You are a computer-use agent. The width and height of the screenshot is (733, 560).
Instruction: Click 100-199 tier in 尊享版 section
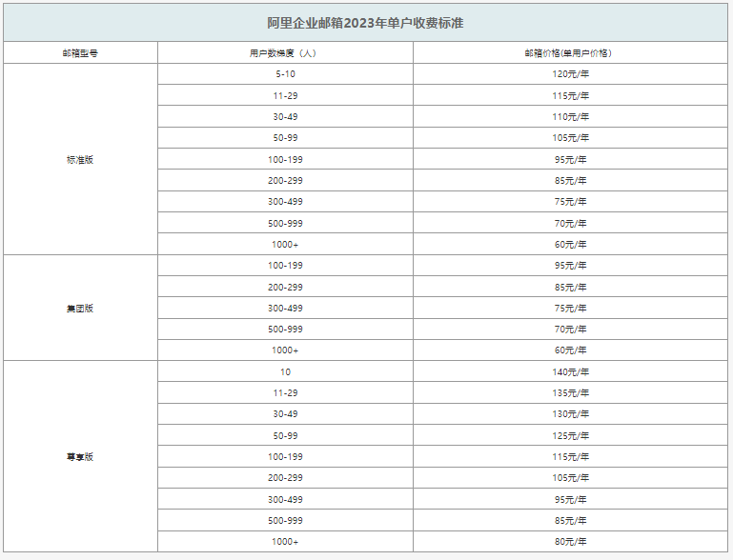[285, 457]
